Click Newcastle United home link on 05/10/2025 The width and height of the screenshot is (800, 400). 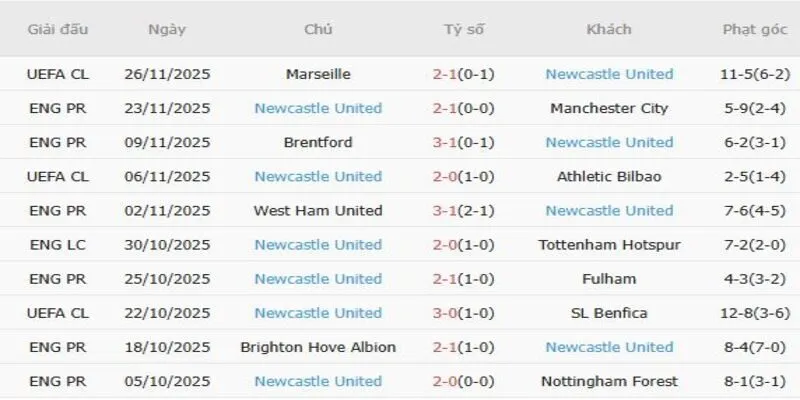(318, 381)
